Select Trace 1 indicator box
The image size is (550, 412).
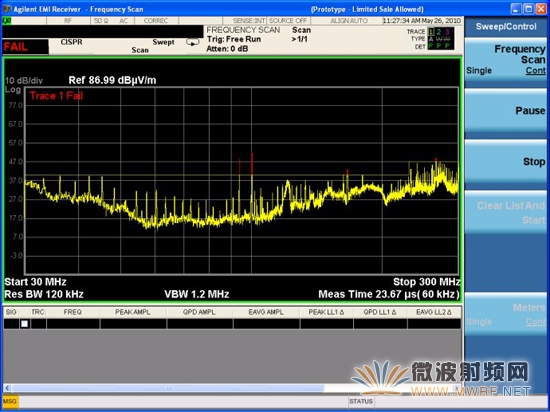click(x=431, y=32)
